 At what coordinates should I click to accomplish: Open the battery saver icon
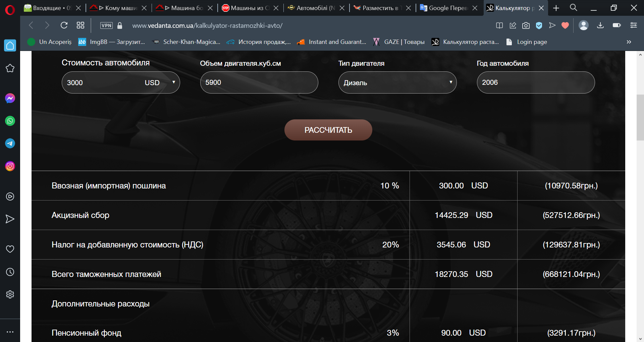click(617, 25)
